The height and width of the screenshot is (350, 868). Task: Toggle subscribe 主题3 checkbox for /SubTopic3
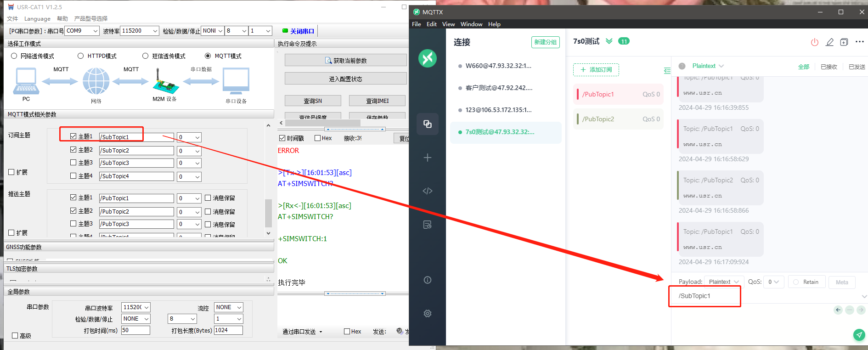coord(73,163)
